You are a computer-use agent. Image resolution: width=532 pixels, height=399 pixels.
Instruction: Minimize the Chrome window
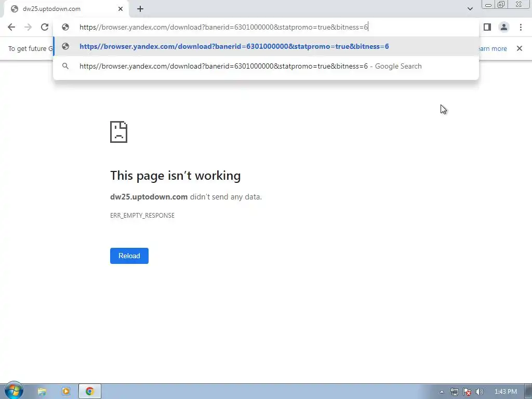(x=488, y=5)
